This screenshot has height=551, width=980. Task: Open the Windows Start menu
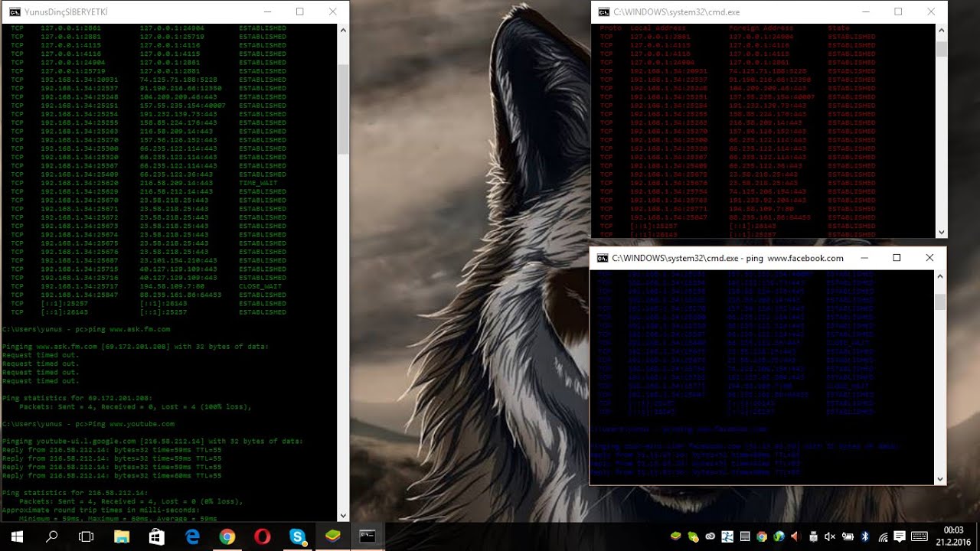17,537
